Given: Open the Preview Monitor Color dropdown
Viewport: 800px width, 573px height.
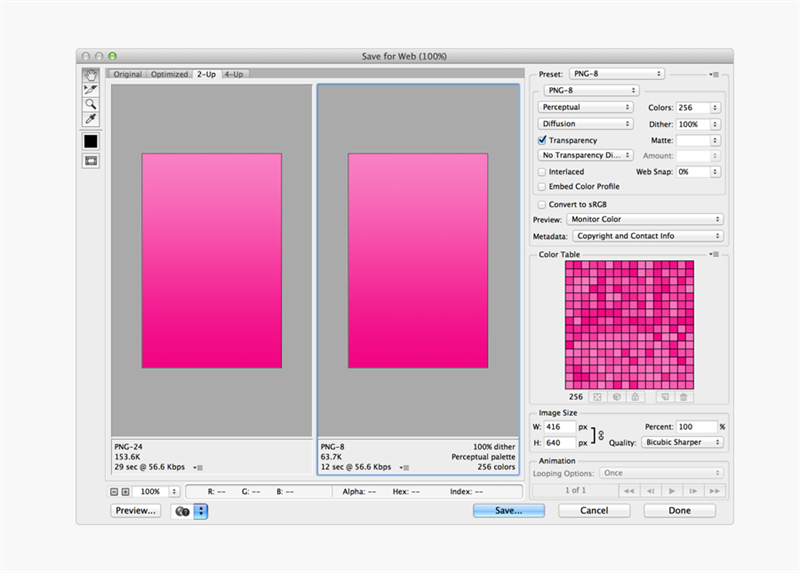Looking at the screenshot, I should [645, 219].
